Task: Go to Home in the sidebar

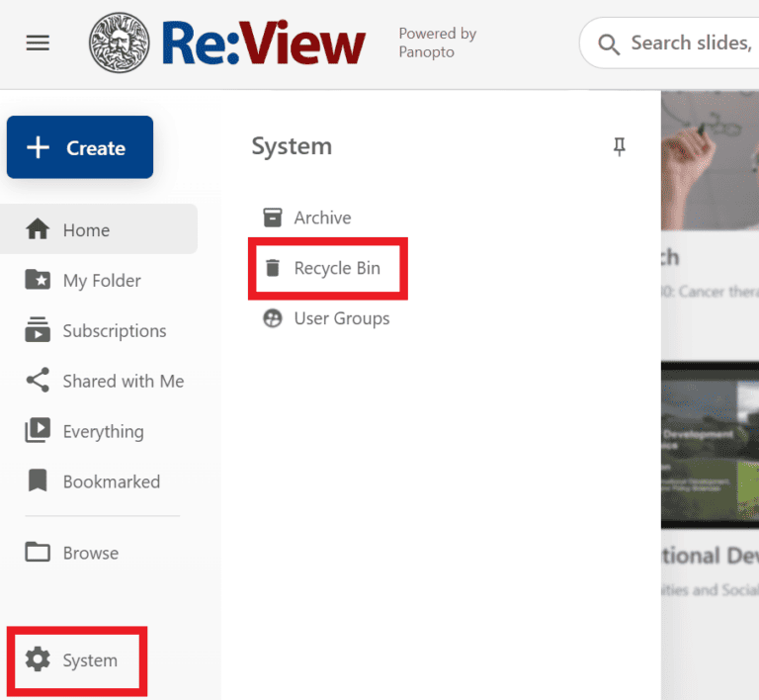Action: click(86, 230)
